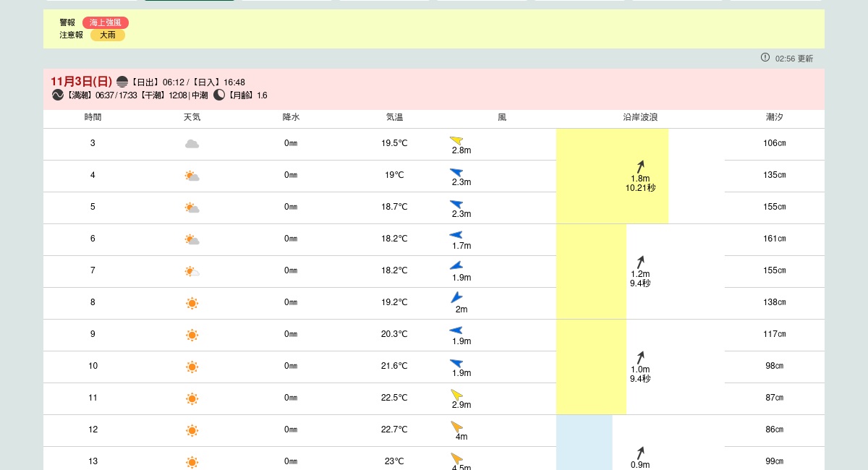This screenshot has height=470, width=868.
Task: Select the sunny weather icon at hour 8
Action: click(192, 303)
